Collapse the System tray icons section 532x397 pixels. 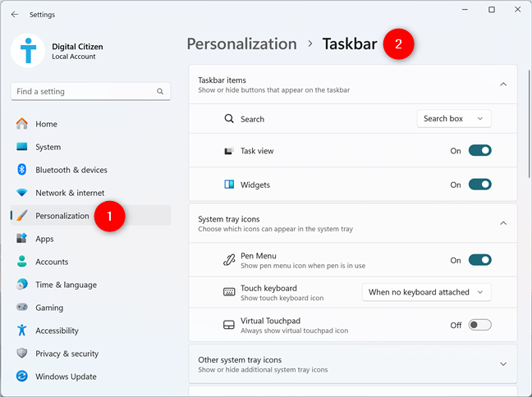pos(503,223)
